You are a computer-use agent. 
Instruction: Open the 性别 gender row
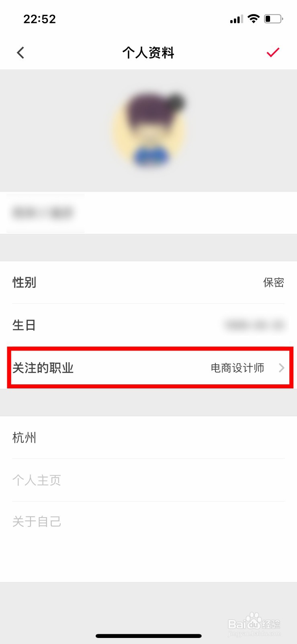click(x=148, y=283)
